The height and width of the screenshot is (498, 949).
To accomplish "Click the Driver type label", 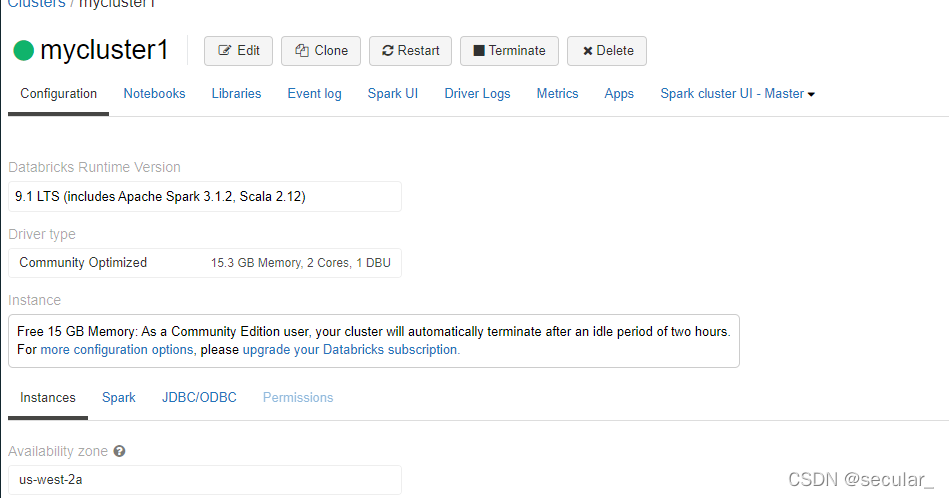I will coord(42,234).
